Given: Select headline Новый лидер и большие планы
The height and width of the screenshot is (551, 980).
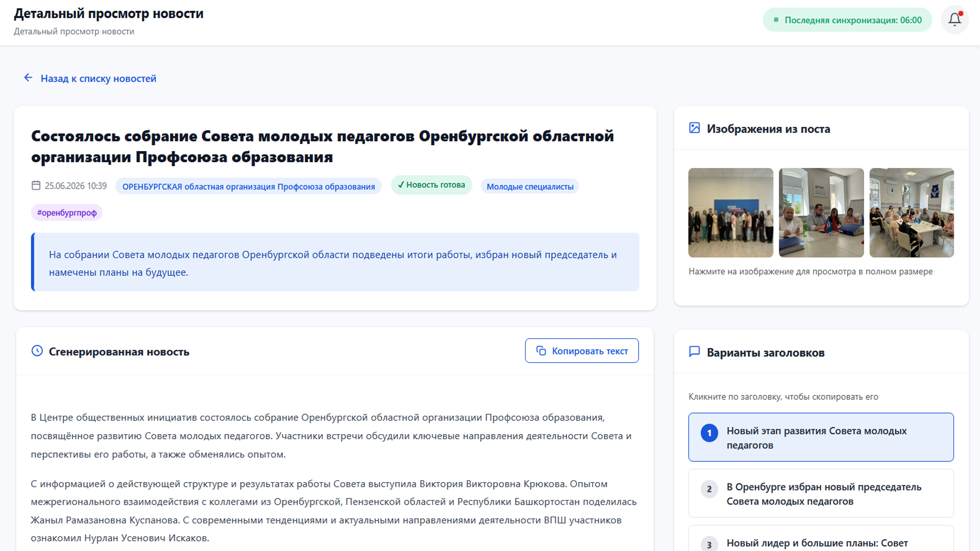Looking at the screenshot, I should 821,539.
